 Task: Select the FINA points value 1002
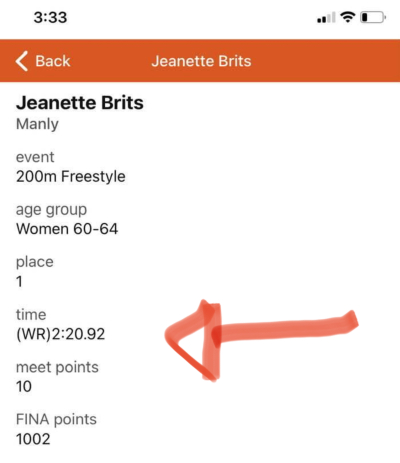coord(33,439)
